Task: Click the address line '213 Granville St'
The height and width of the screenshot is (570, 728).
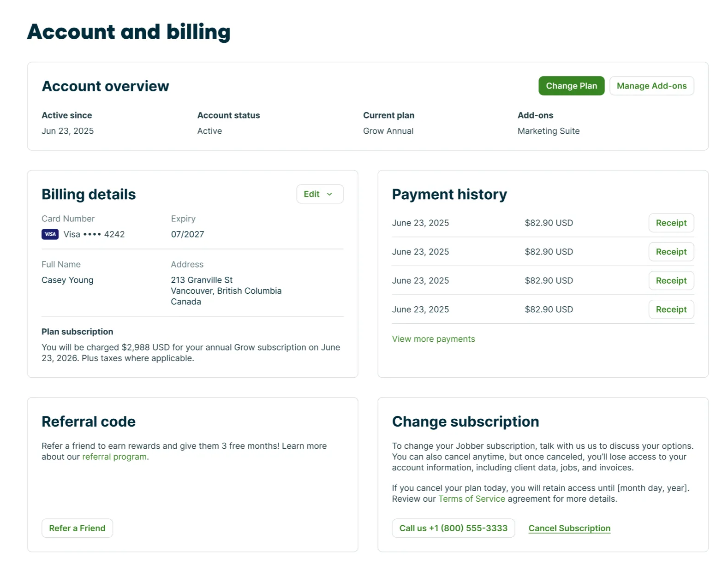Action: click(202, 280)
